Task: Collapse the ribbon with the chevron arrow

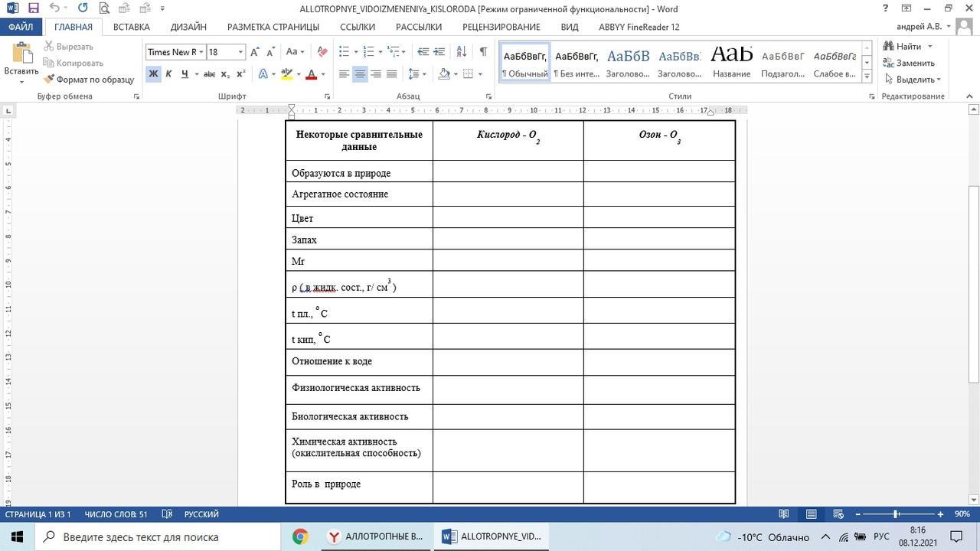Action: (x=969, y=96)
